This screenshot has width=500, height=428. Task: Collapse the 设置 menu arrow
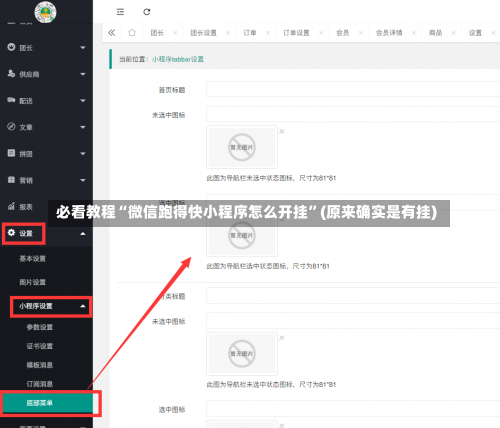[83, 234]
